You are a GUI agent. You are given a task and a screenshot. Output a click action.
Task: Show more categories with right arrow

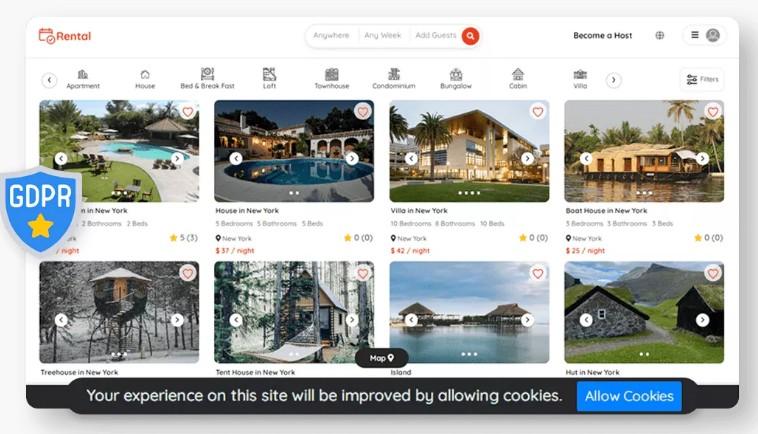tap(613, 80)
